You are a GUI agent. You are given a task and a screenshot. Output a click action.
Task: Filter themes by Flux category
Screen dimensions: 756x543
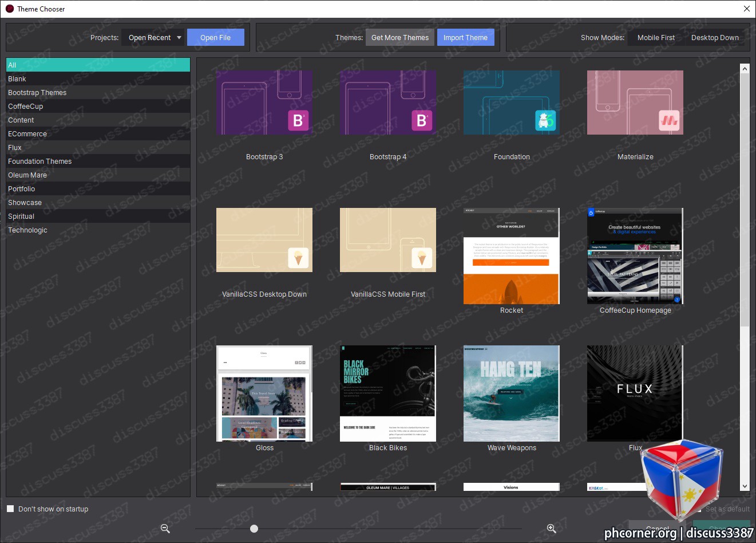[98, 147]
